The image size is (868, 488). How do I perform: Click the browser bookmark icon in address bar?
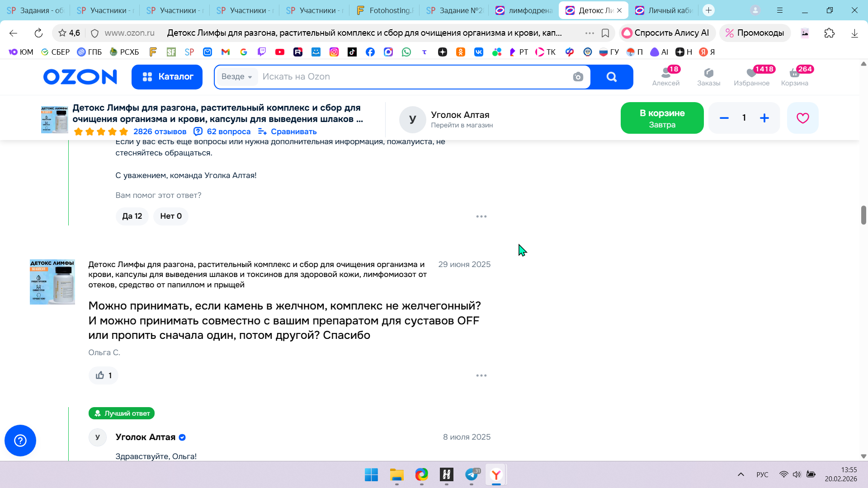coord(605,33)
